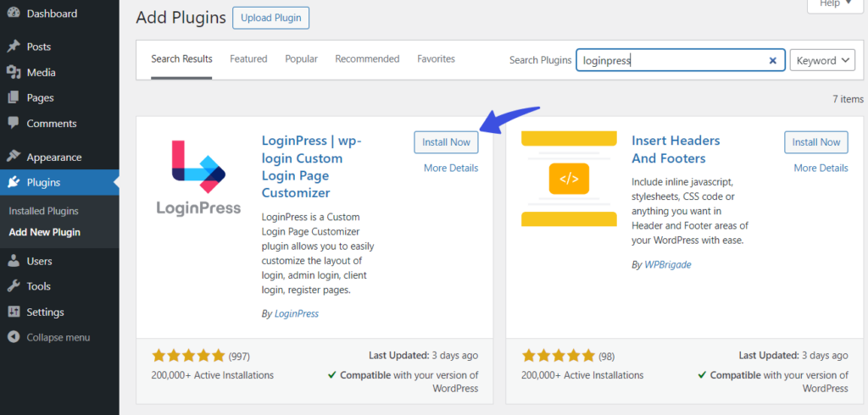The height and width of the screenshot is (415, 868).
Task: Open the WPBrigade author link
Action: 668,264
